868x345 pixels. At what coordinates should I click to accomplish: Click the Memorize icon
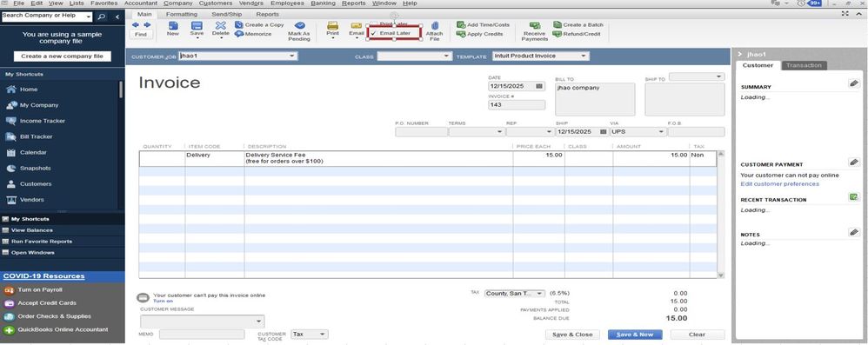click(239, 34)
